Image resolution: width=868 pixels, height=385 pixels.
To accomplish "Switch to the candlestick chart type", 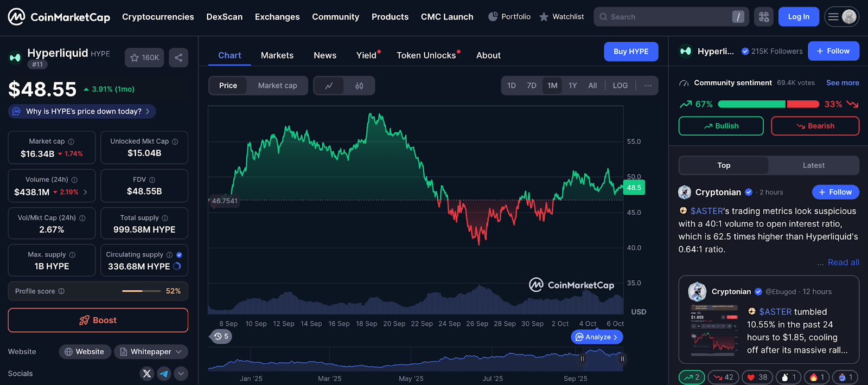I will (359, 86).
